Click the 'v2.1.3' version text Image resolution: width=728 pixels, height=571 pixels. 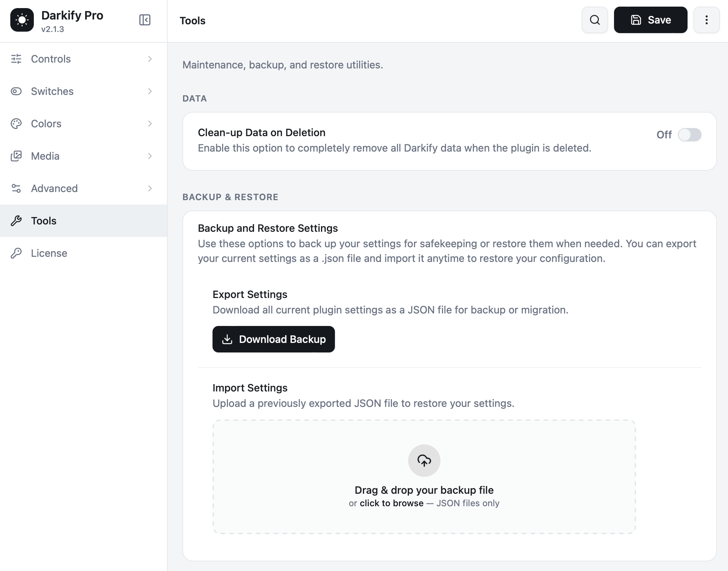[x=53, y=29]
